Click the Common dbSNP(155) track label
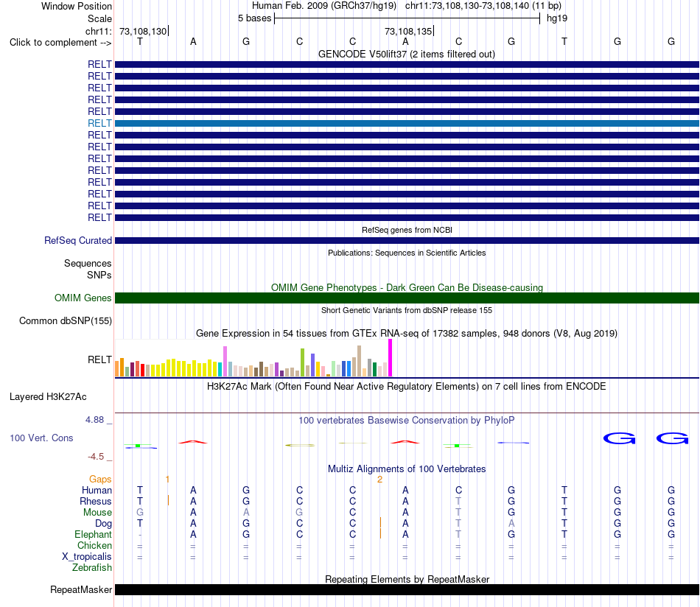The image size is (700, 607). pos(65,321)
